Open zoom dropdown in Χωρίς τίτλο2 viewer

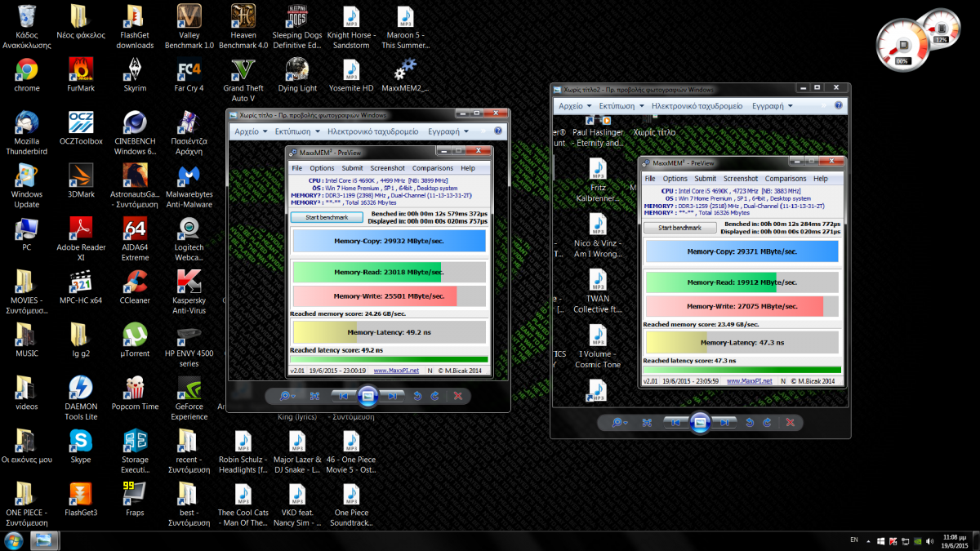620,422
